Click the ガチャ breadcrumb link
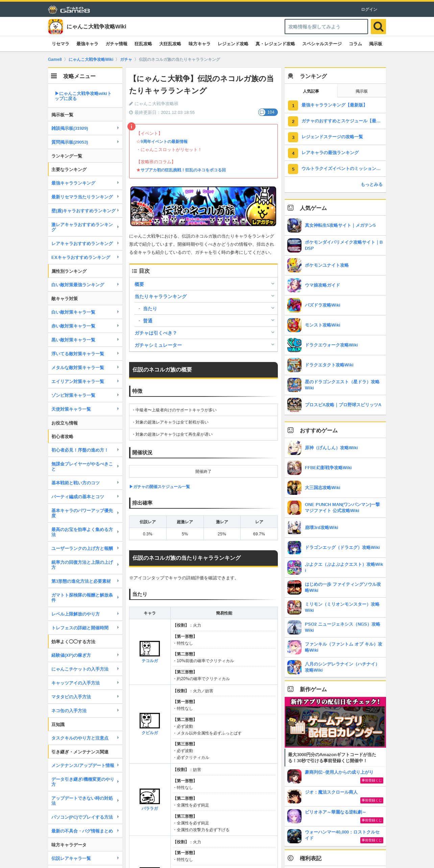This screenshot has width=434, height=868. (x=126, y=59)
